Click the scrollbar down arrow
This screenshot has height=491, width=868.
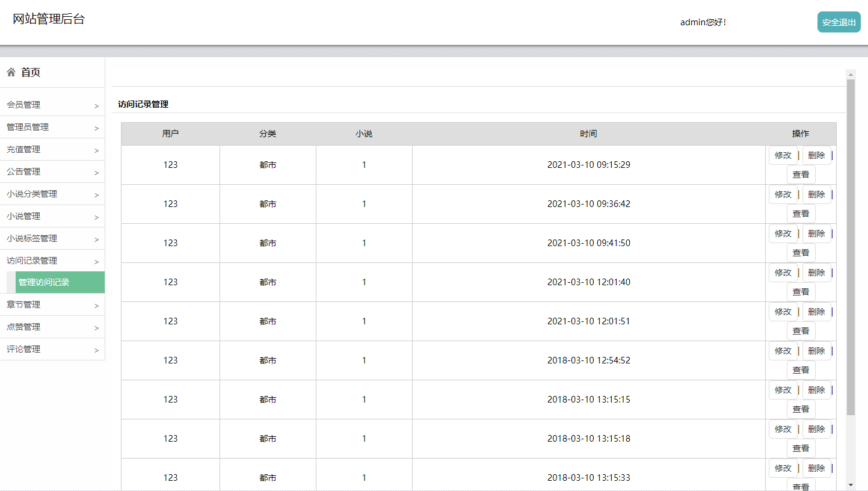pos(851,484)
